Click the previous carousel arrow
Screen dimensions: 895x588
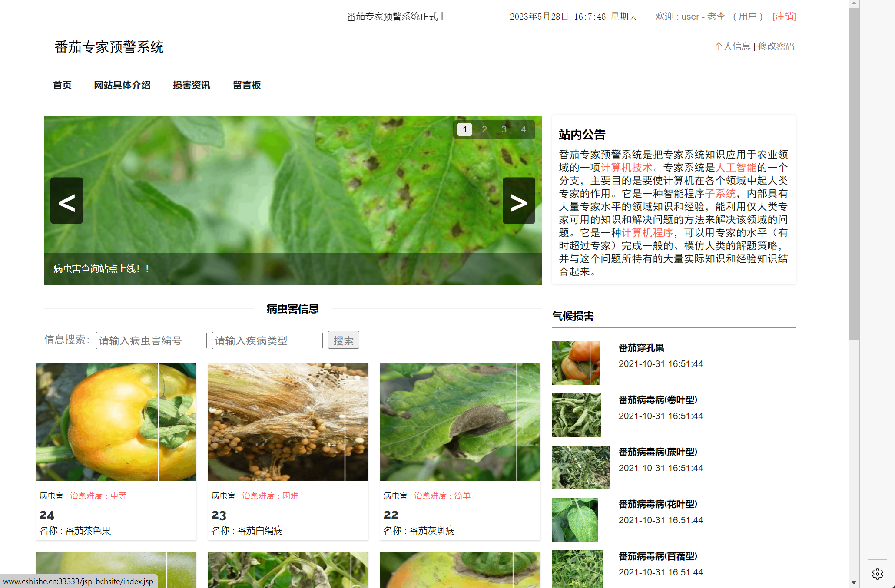66,200
